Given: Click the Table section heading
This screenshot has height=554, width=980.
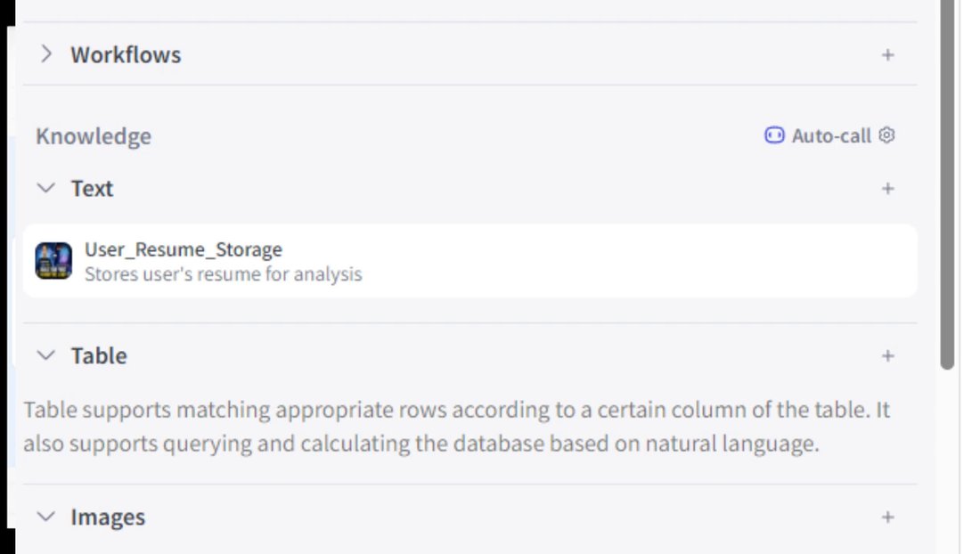Looking at the screenshot, I should [99, 356].
